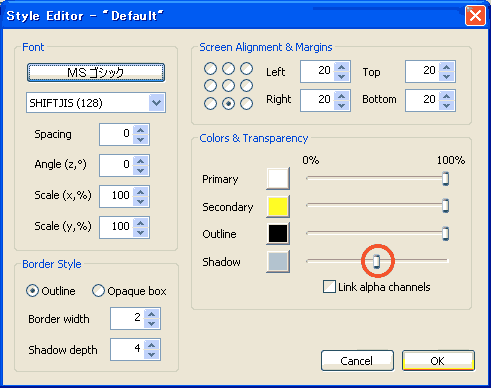Click the Scale (x,%) input field
Image resolution: width=491 pixels, height=388 pixels.
(x=116, y=196)
